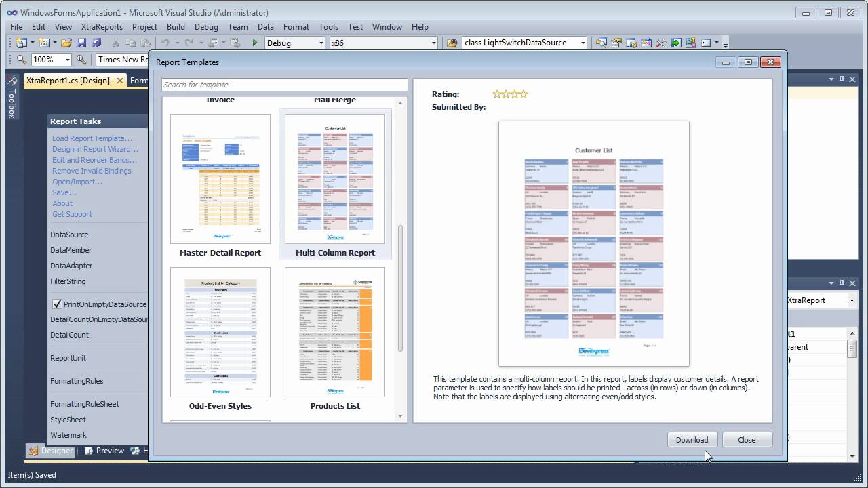This screenshot has height=488, width=868.
Task: Click the Find in Files icon beside LightSwitchDataSource
Action: coord(452,43)
